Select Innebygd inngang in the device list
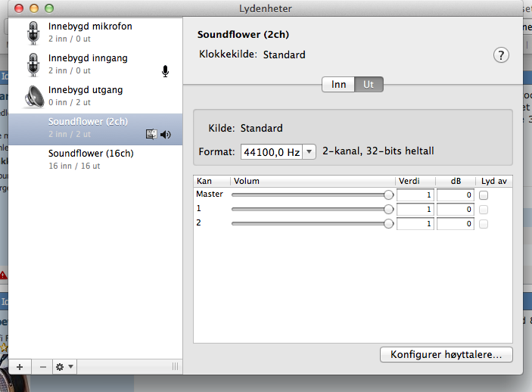 (95, 64)
